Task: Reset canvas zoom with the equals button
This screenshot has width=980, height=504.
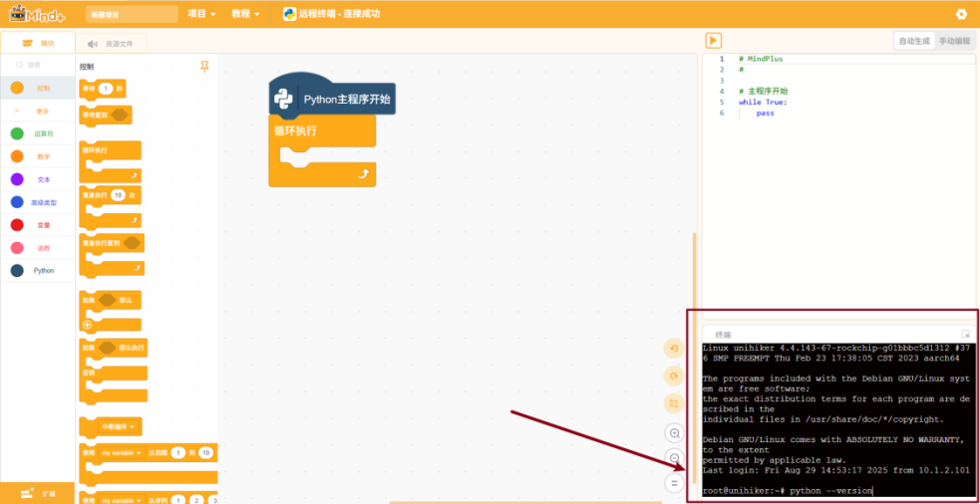Action: tap(674, 483)
